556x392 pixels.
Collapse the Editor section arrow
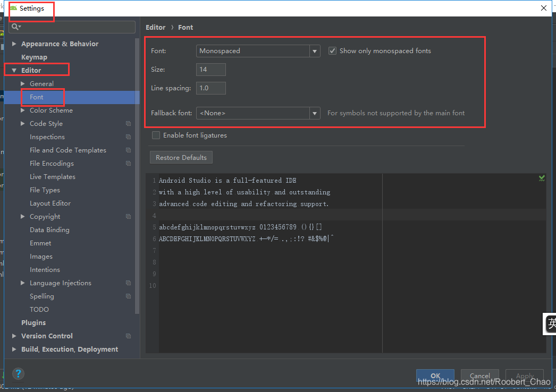pos(14,71)
